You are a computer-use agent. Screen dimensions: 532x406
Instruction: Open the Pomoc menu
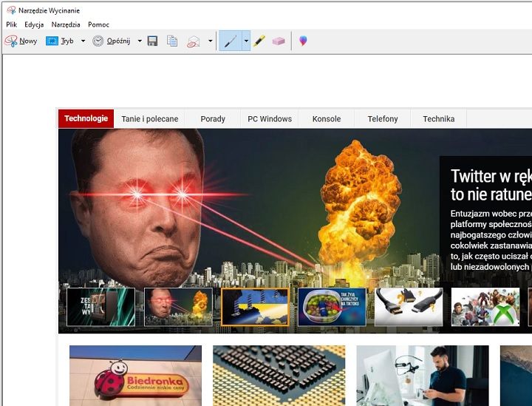click(98, 24)
